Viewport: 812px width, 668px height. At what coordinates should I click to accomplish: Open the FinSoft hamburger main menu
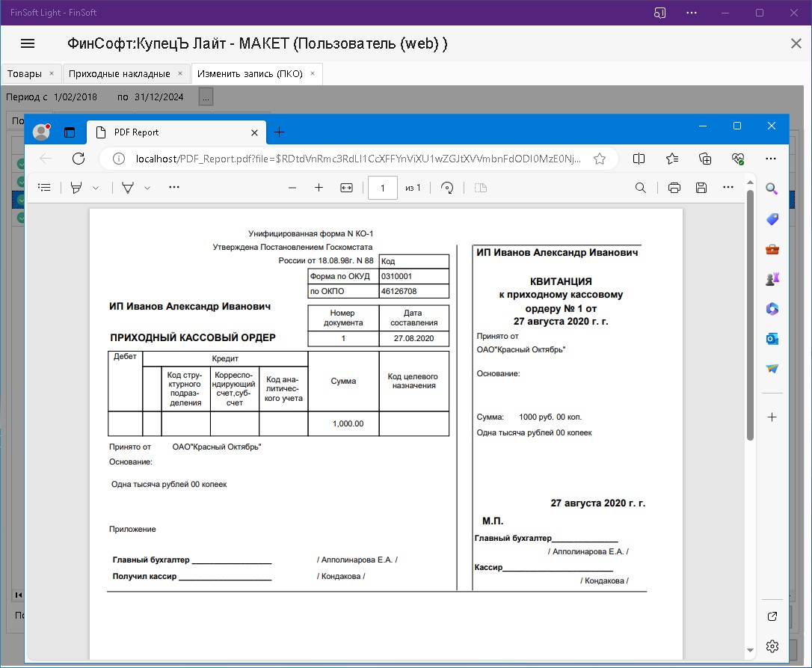[x=28, y=43]
